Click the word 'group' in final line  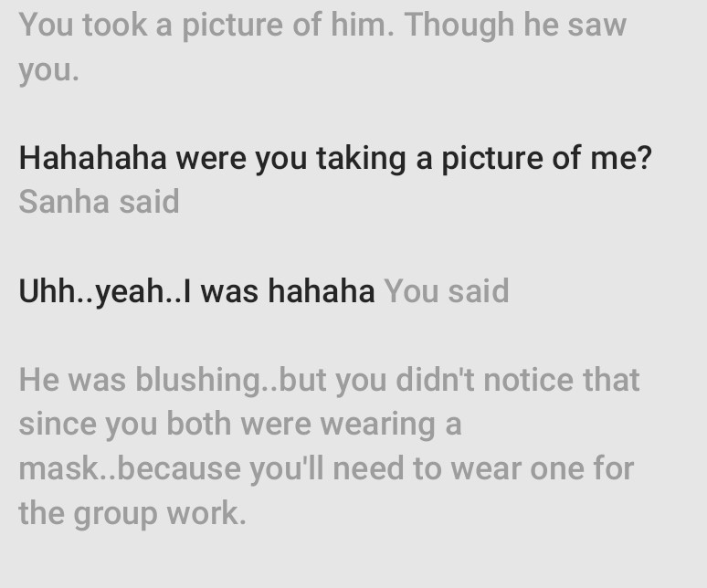pyautogui.click(x=115, y=515)
